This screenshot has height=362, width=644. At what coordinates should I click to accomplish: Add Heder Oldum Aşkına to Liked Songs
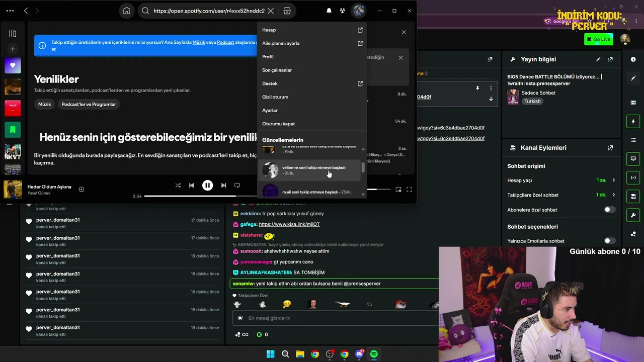82,190
